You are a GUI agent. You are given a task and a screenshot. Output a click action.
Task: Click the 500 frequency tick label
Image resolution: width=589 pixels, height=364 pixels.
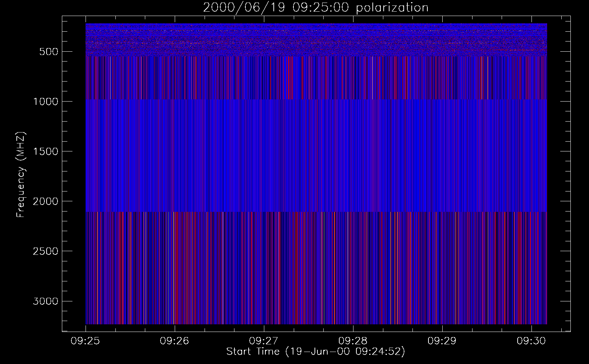click(x=49, y=52)
